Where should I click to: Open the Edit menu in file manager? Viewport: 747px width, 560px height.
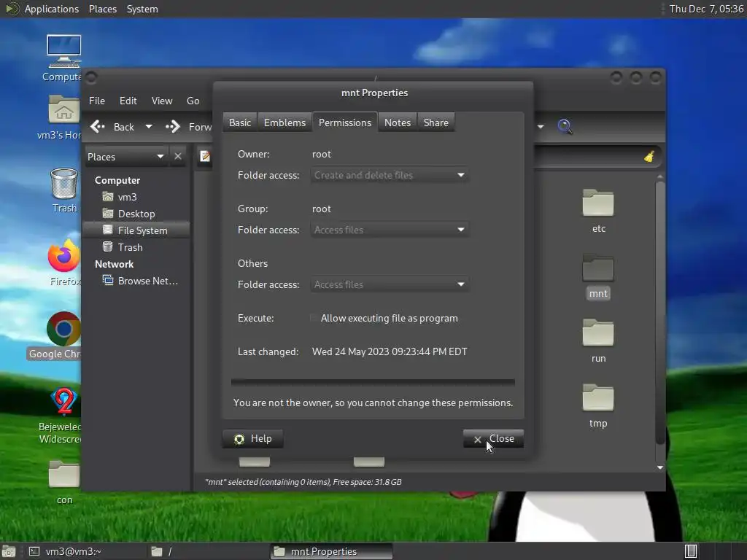128,101
